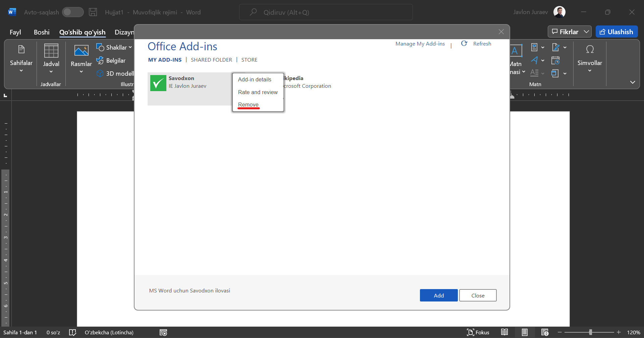Click the Jadval table icon
The image size is (644, 338).
pos(51,51)
